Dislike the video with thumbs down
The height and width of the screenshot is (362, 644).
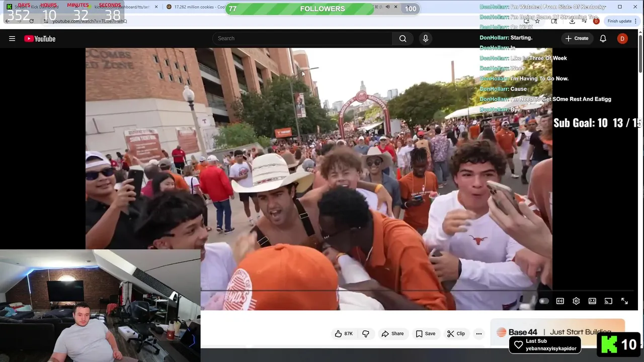tap(366, 333)
